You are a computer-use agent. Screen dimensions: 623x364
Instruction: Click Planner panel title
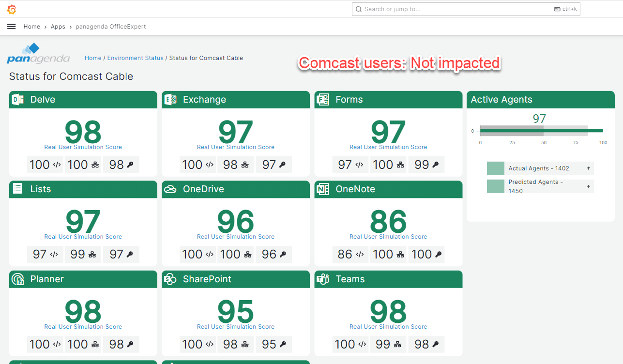[47, 279]
